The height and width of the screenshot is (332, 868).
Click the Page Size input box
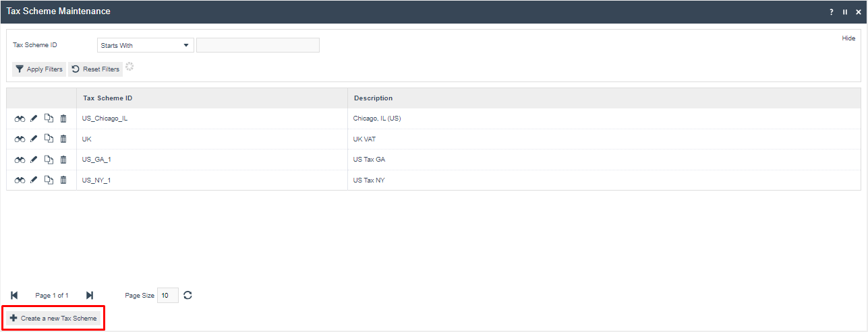(168, 296)
